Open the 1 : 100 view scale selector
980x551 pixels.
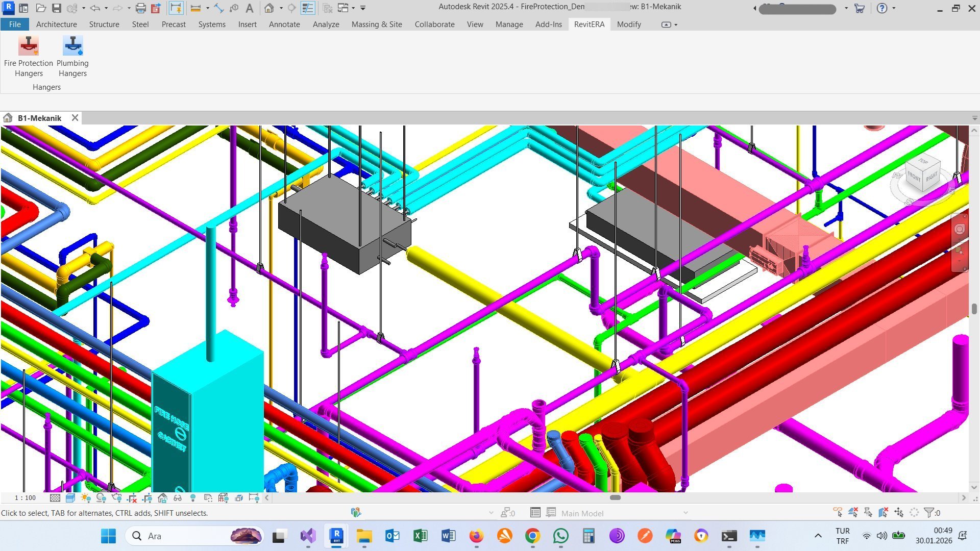pyautogui.click(x=25, y=498)
